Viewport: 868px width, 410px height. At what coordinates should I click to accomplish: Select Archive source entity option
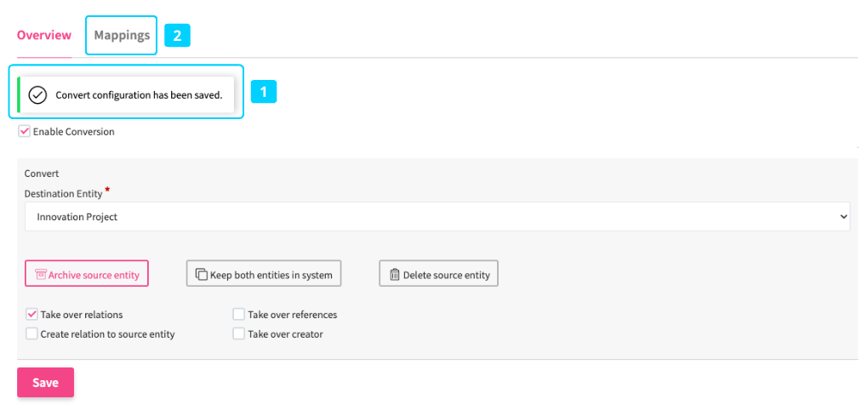pyautogui.click(x=87, y=275)
